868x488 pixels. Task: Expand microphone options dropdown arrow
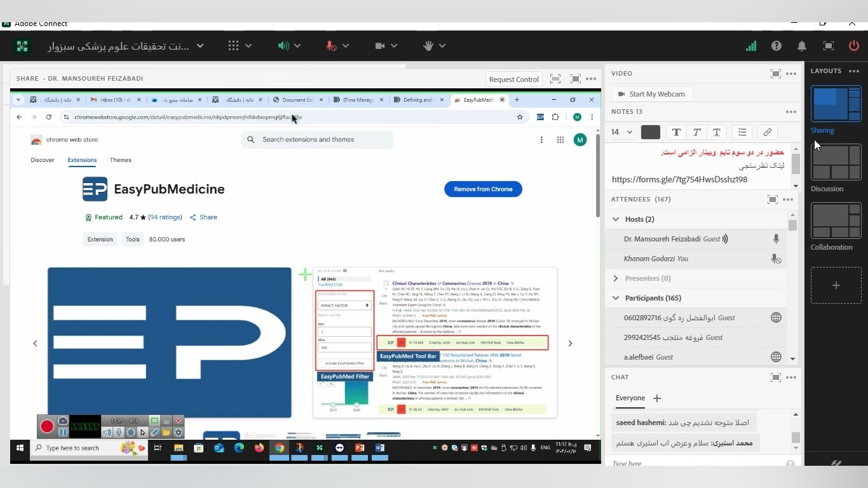click(x=346, y=46)
